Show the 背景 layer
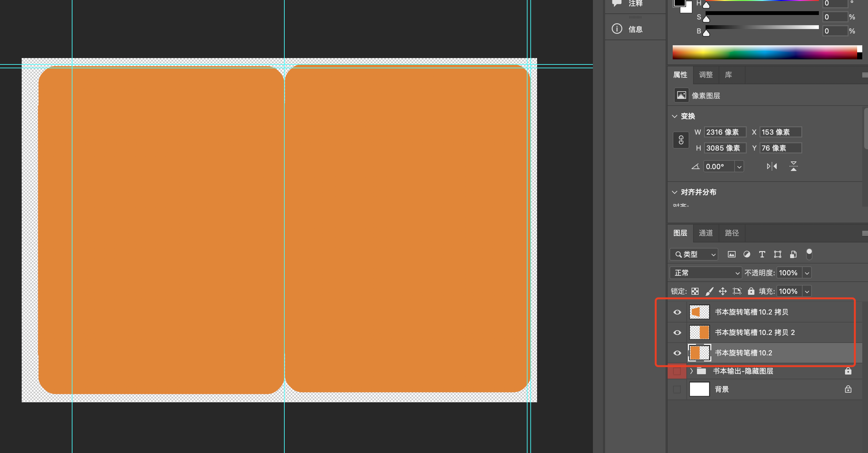Viewport: 868px width, 453px height. (x=677, y=390)
